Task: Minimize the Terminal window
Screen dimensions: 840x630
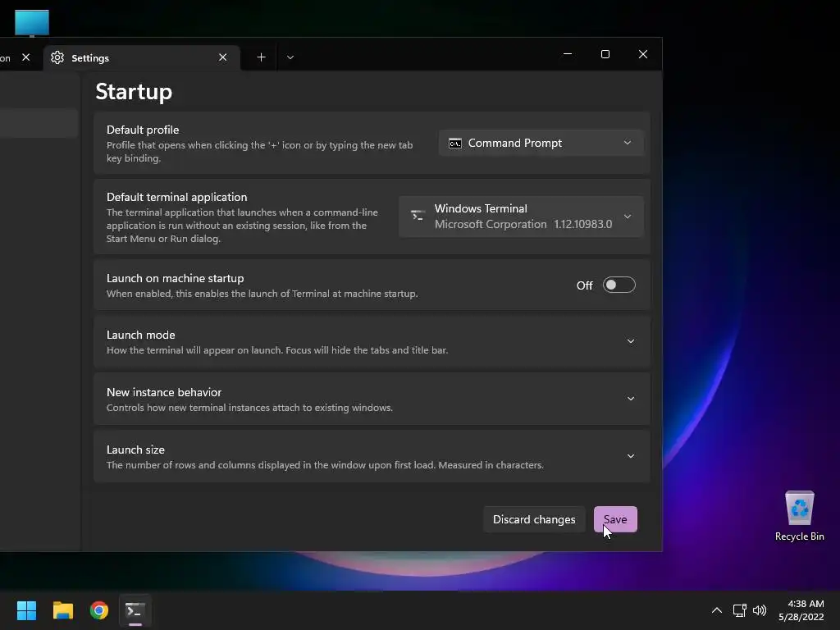Action: [568, 54]
